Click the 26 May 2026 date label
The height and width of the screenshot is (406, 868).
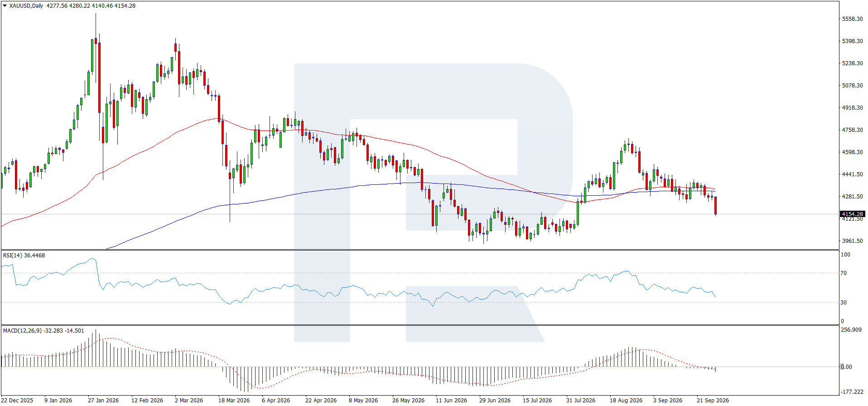(409, 401)
